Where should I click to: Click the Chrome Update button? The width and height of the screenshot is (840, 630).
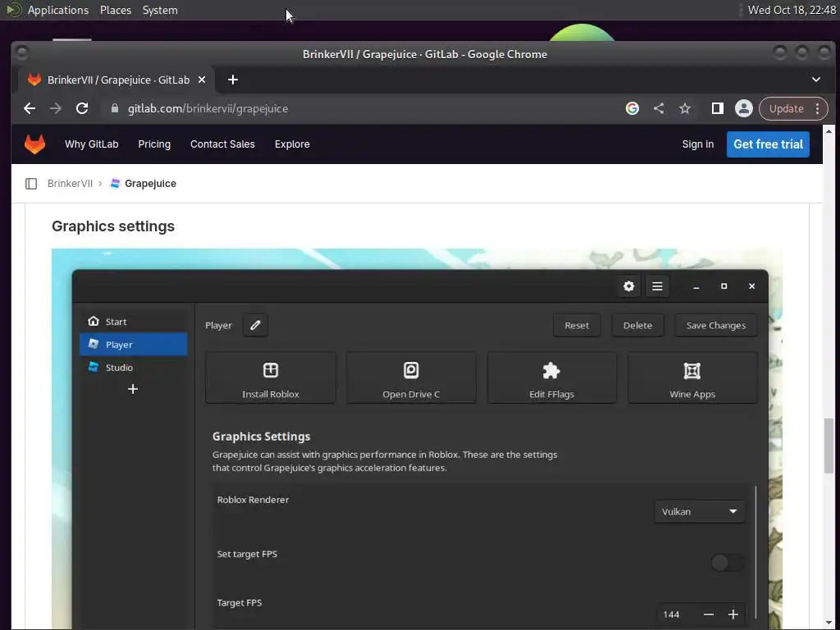pyautogui.click(x=786, y=109)
